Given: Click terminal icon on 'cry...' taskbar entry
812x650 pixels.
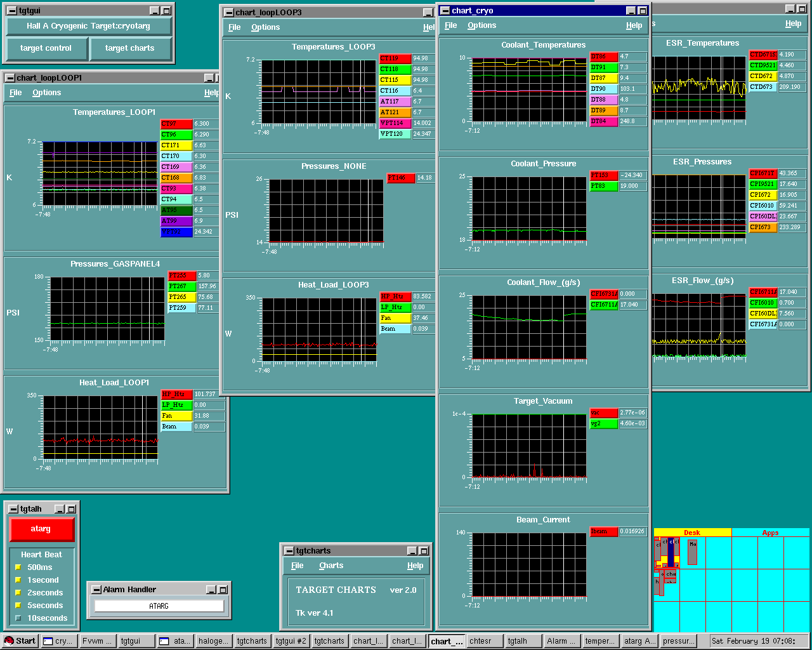Looking at the screenshot, I should [x=48, y=641].
